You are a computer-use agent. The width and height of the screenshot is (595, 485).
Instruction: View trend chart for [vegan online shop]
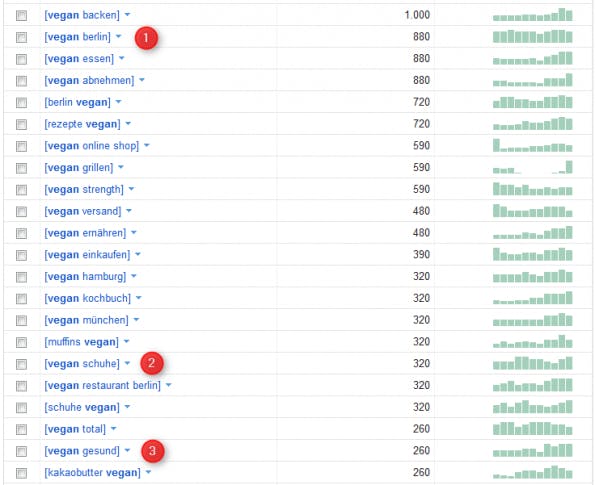pos(532,145)
